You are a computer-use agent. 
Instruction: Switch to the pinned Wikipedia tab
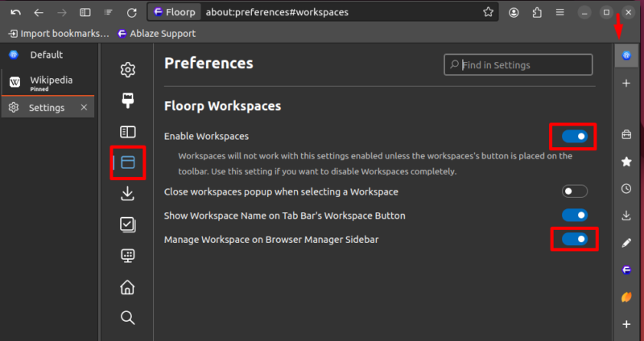click(x=48, y=82)
